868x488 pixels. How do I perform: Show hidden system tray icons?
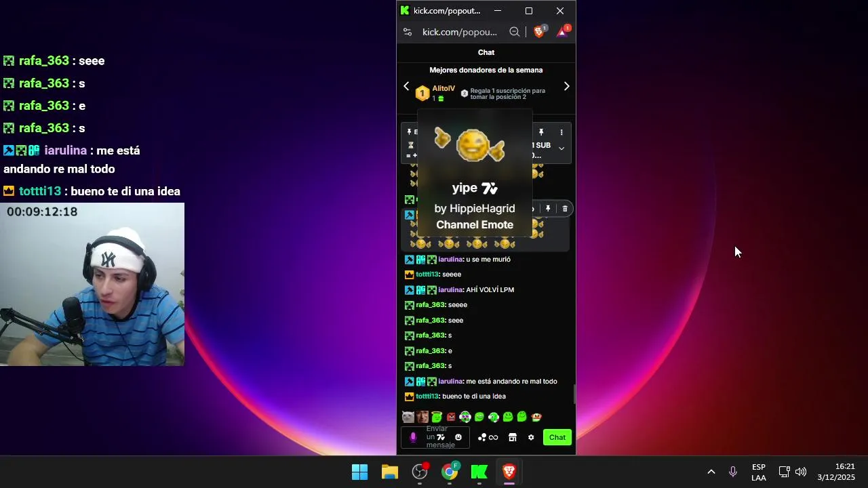coord(711,472)
